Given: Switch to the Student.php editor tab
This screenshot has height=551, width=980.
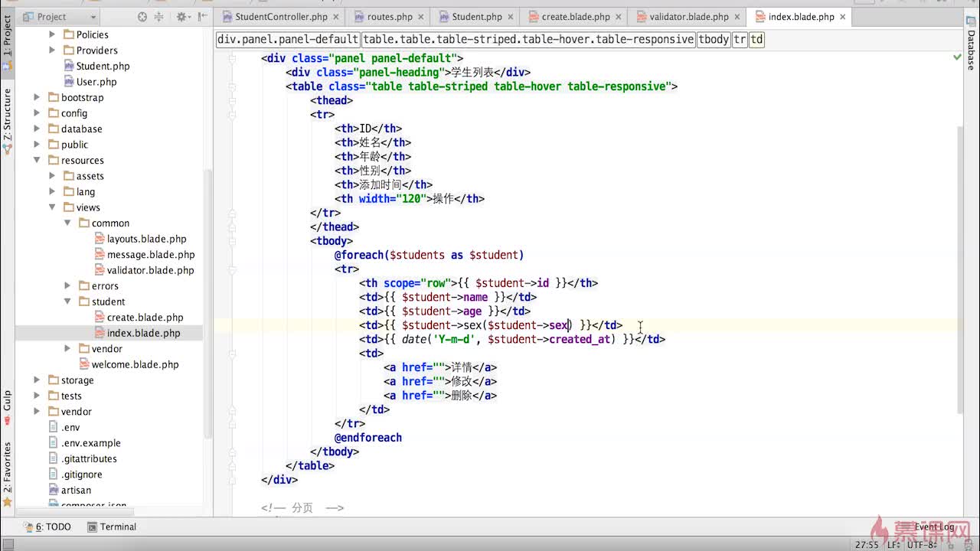Looking at the screenshot, I should [x=475, y=16].
